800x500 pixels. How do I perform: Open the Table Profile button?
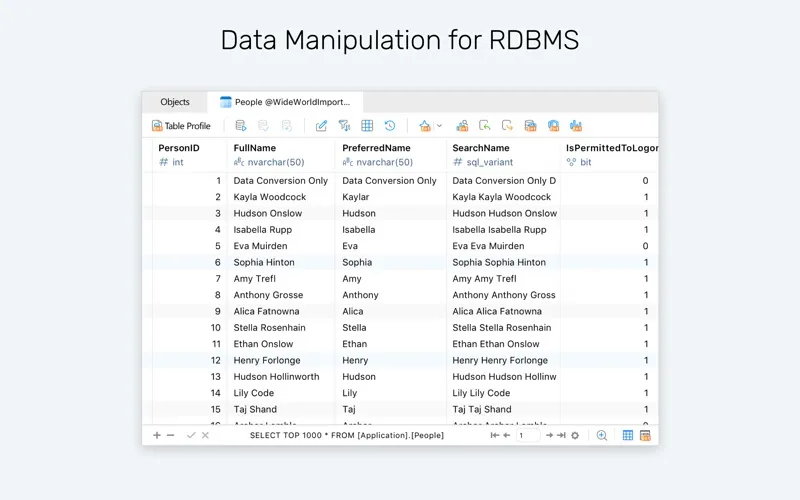[x=181, y=126]
